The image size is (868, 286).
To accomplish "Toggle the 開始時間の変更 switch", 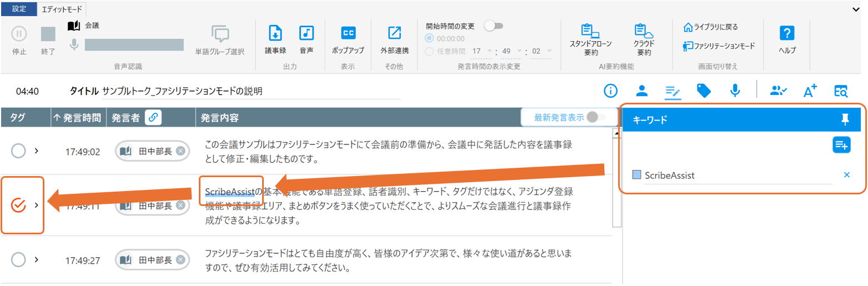I will 493,26.
